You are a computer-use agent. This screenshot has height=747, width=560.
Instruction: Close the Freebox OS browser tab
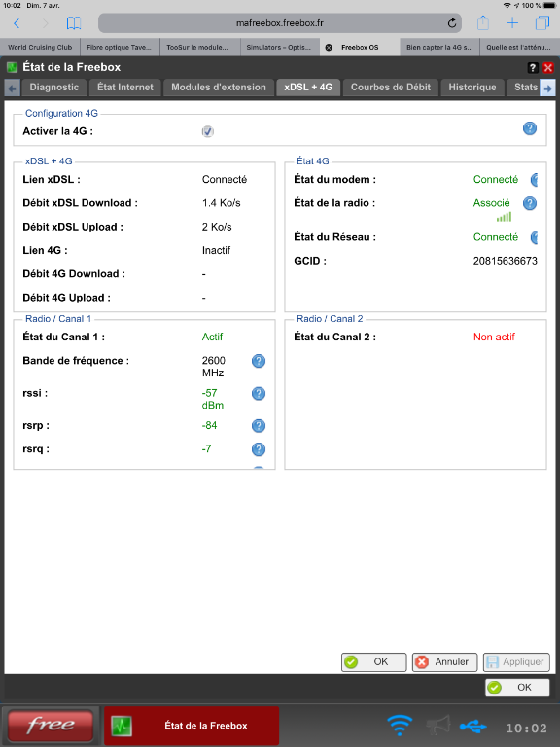point(329,47)
